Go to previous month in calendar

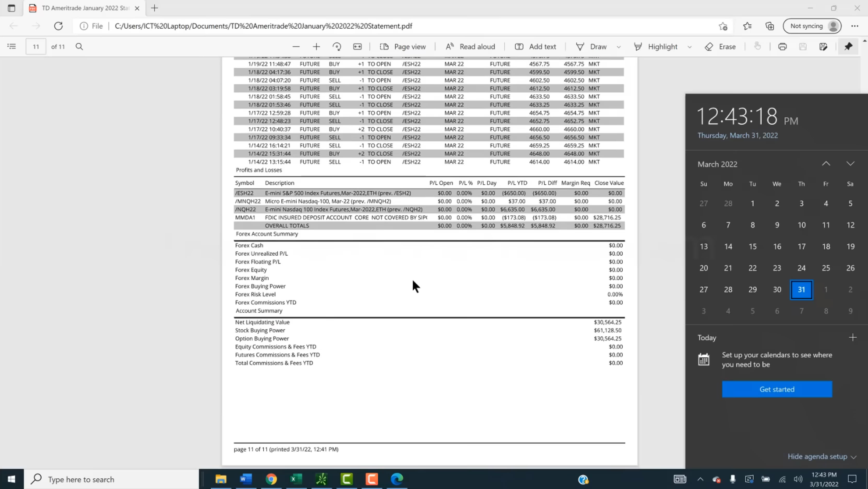825,164
